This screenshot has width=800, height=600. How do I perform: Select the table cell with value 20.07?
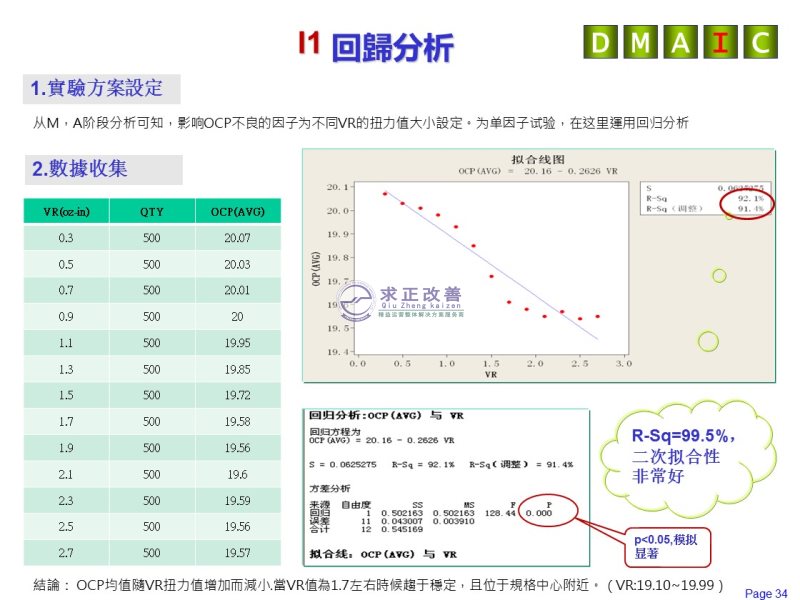(237, 238)
